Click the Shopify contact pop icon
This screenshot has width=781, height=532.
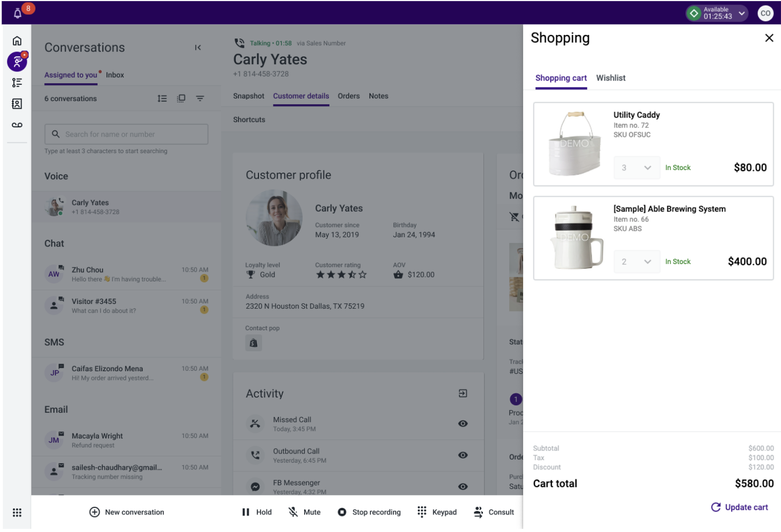253,343
